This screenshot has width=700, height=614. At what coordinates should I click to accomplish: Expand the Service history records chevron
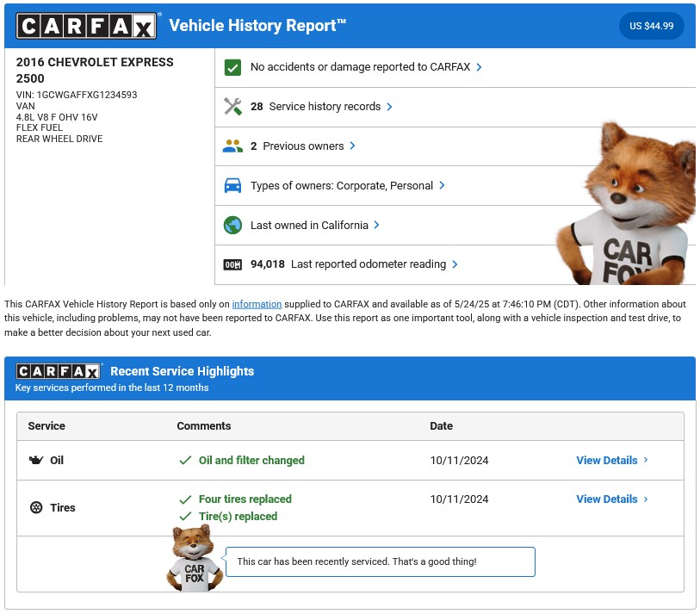click(x=389, y=107)
